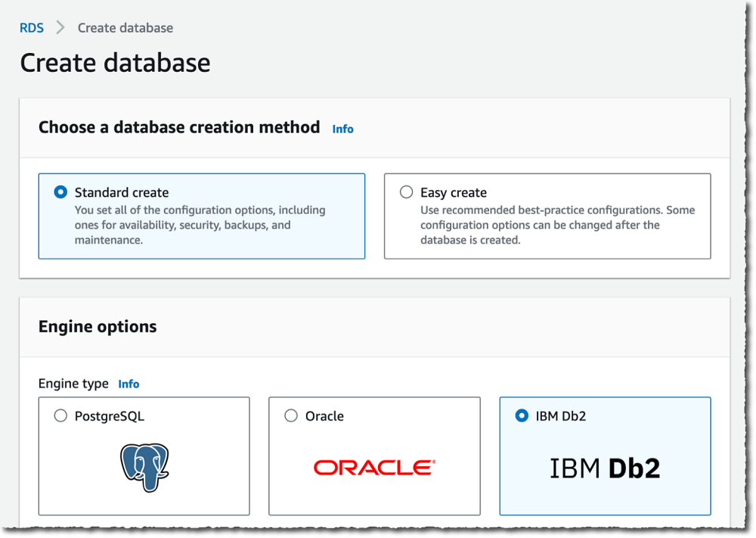
Task: Click the breadcrumb chevron after RDS
Action: pos(59,27)
